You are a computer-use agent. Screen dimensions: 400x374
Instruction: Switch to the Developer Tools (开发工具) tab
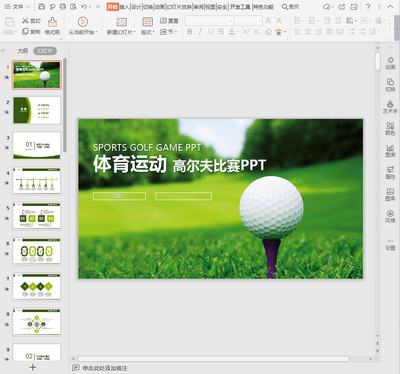pyautogui.click(x=240, y=7)
